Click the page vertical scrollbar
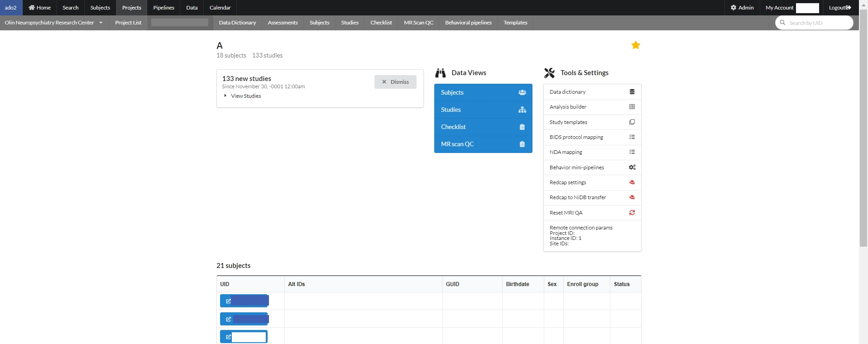 click(x=863, y=136)
